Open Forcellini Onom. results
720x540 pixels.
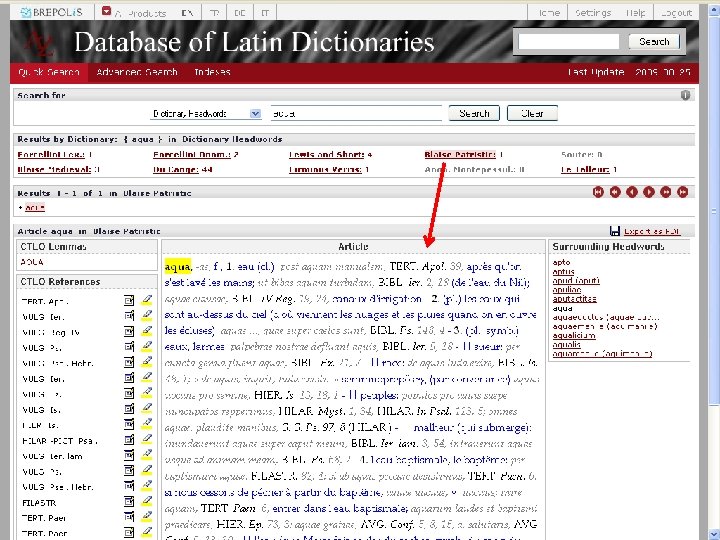[191, 155]
